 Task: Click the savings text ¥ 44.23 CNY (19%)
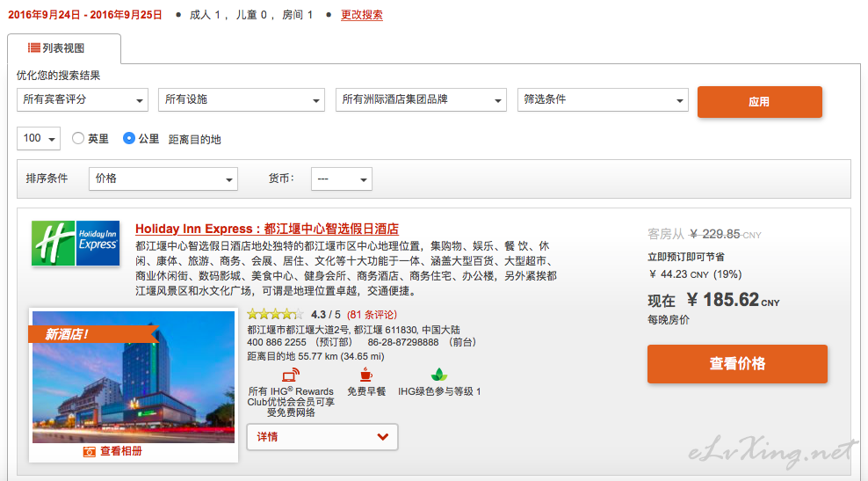tap(695, 274)
